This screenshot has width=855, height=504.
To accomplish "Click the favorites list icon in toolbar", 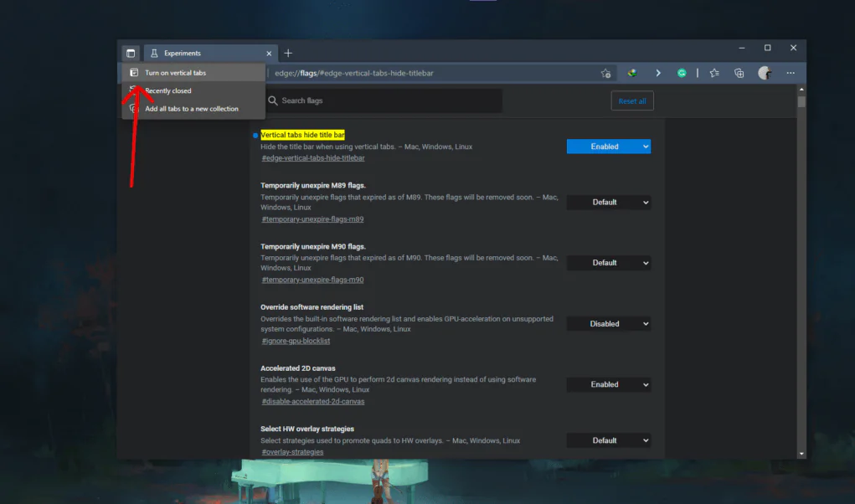I will click(713, 73).
